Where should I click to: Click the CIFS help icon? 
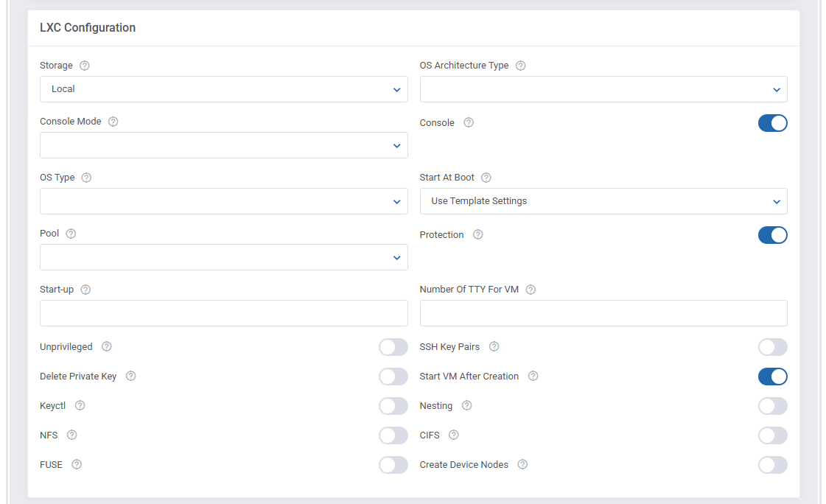click(454, 435)
